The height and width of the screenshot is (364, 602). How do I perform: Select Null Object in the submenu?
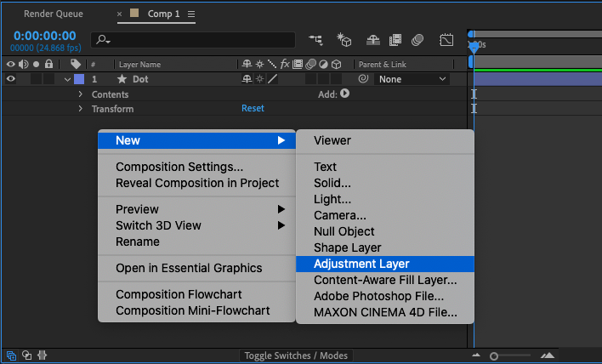[385, 231]
